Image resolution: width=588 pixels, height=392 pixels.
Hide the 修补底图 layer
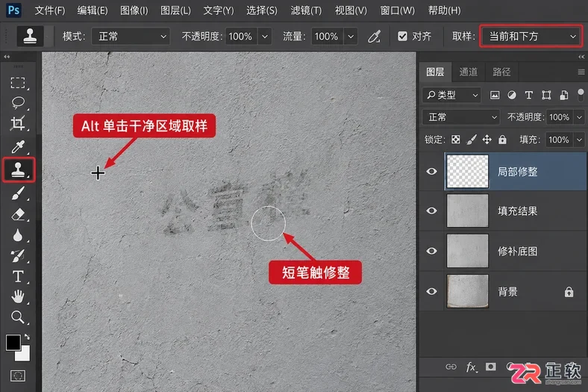(x=431, y=251)
